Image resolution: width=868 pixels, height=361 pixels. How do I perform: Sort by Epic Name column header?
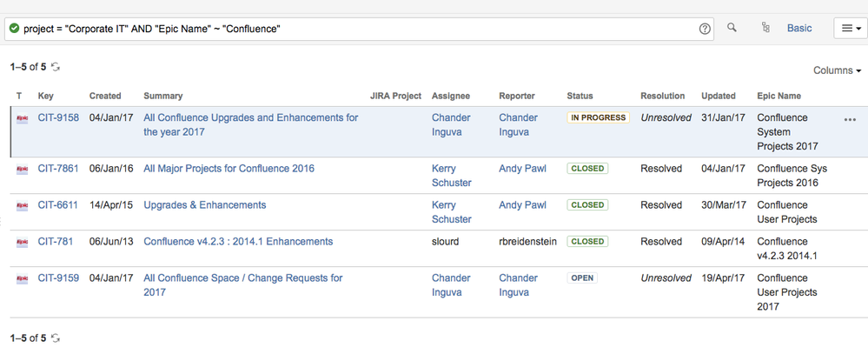[x=779, y=96]
